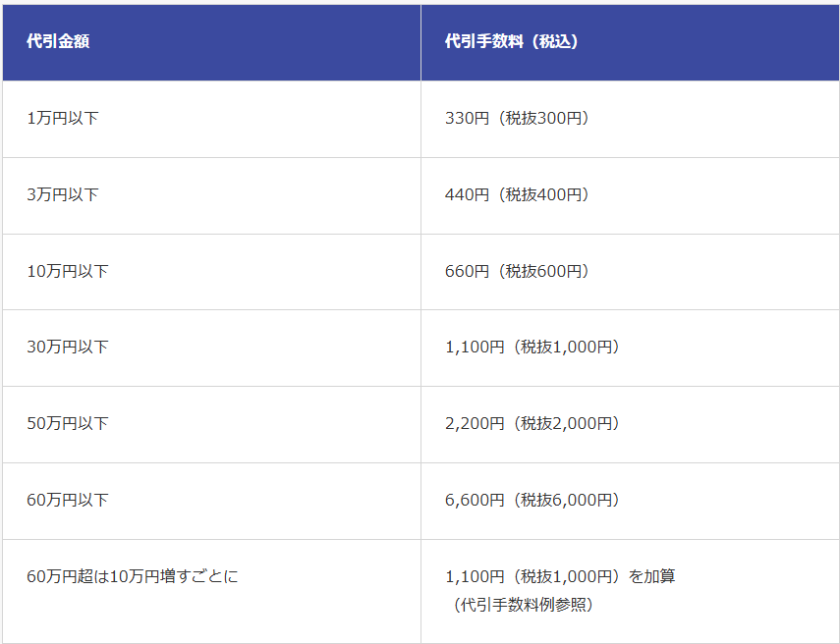This screenshot has width=840, height=644.
Task: Click the 税抜300円 parenthetical text
Action: pyautogui.click(x=543, y=118)
